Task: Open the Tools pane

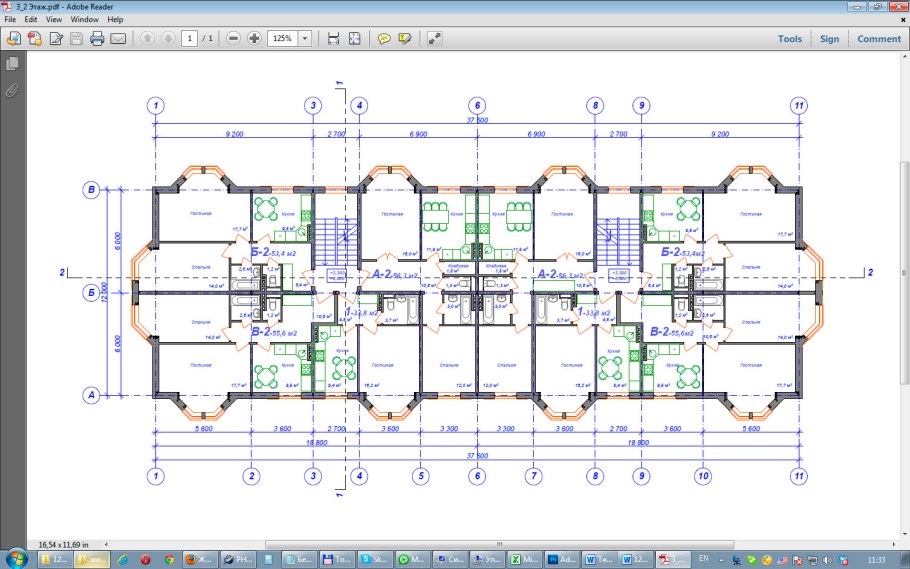Action: click(790, 39)
